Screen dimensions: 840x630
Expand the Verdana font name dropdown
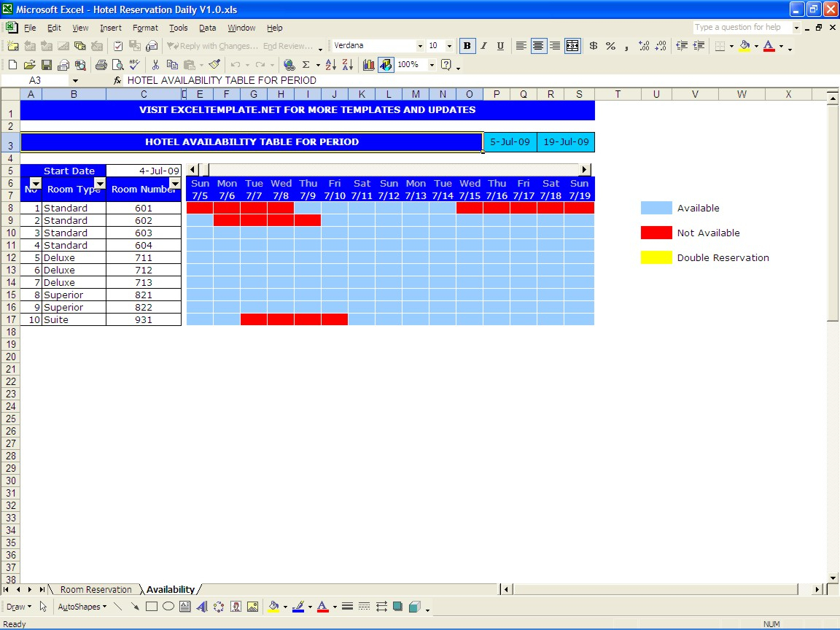(420, 46)
